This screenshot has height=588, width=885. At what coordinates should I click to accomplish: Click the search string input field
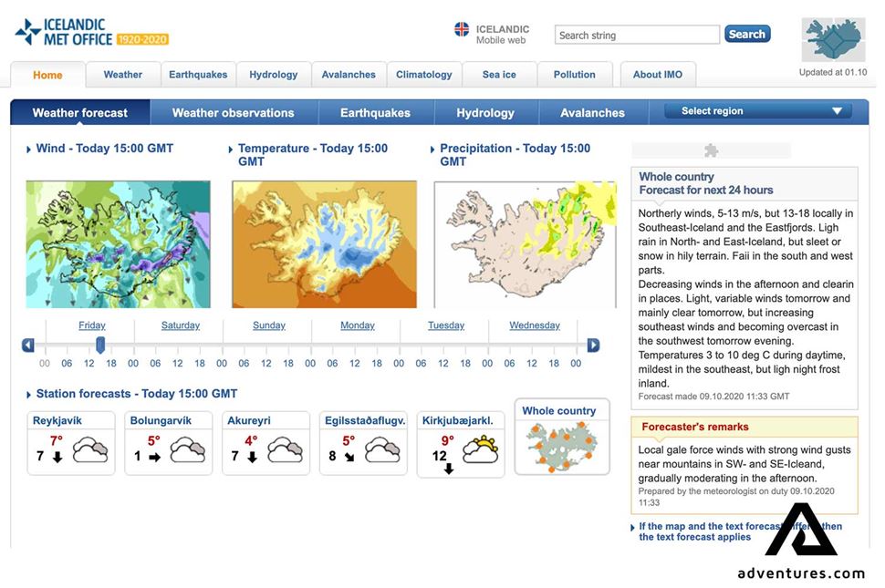(x=636, y=34)
